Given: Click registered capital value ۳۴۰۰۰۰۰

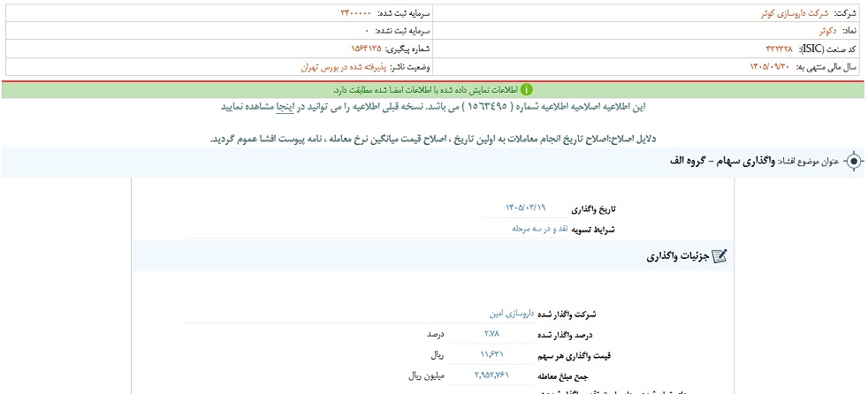Looking at the screenshot, I should click(x=356, y=12).
